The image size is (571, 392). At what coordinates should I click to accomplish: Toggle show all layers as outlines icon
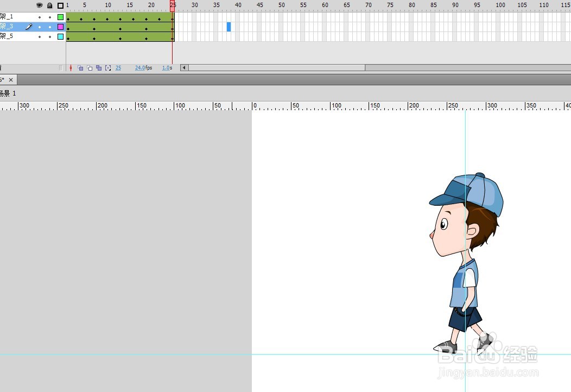pyautogui.click(x=60, y=5)
